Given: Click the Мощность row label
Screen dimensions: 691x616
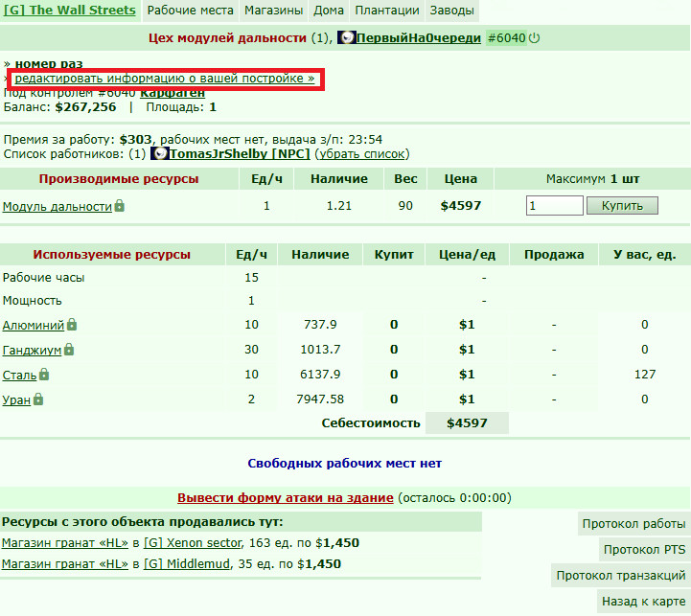Looking at the screenshot, I should pyautogui.click(x=33, y=301).
